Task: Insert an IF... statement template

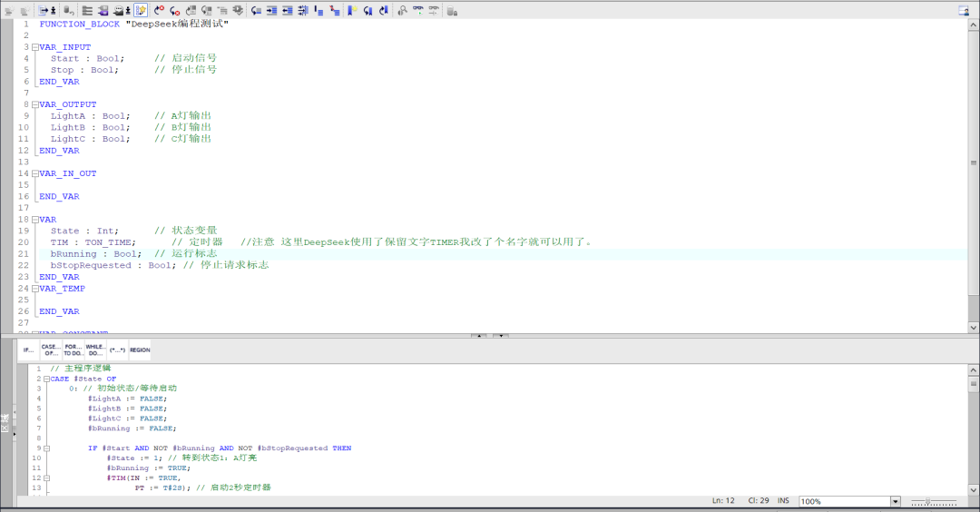Action: pos(29,350)
